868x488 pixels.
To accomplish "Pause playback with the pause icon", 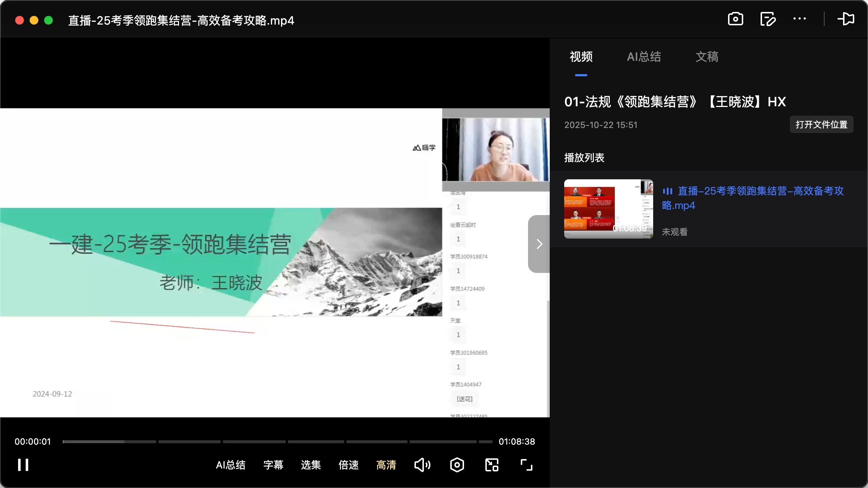I will click(x=23, y=465).
